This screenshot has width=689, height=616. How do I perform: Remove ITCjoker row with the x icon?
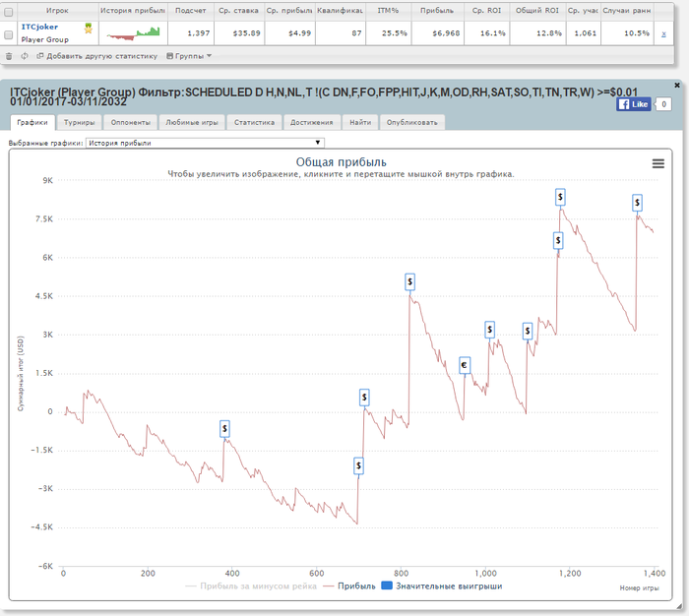tap(663, 33)
